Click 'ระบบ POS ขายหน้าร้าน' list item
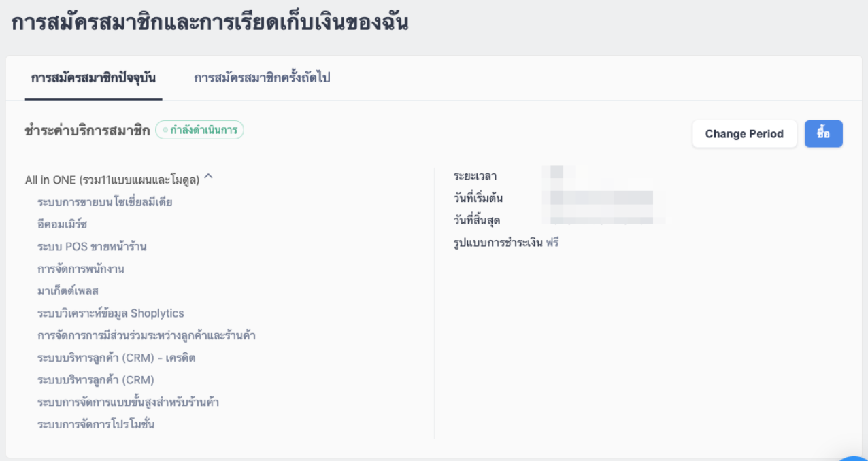Viewport: 868px width, 461px height. point(92,247)
